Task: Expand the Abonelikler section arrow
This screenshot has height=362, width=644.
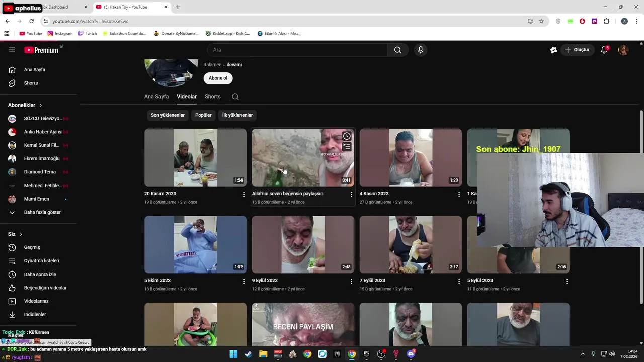Action: 41,105
